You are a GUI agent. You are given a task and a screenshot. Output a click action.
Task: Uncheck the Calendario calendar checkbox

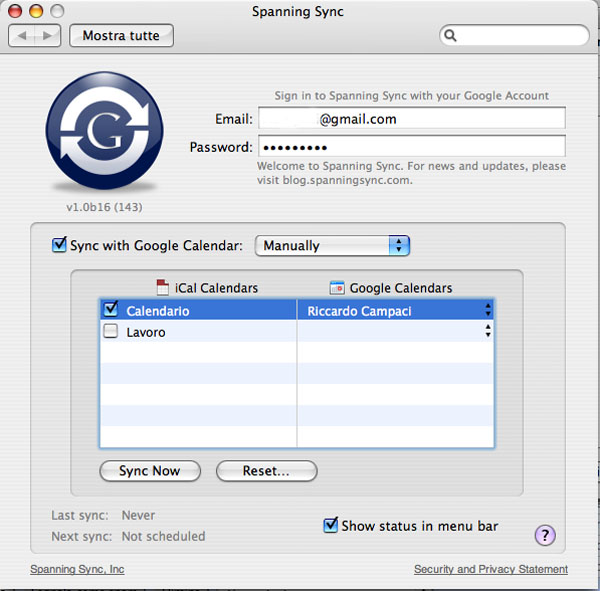tap(111, 309)
